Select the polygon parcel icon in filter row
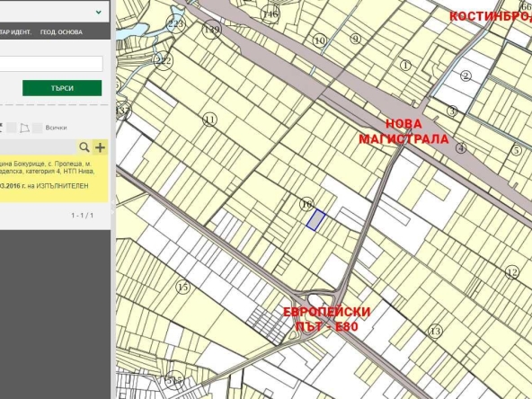Image resolution: width=532 pixels, height=399 pixels. (24, 128)
